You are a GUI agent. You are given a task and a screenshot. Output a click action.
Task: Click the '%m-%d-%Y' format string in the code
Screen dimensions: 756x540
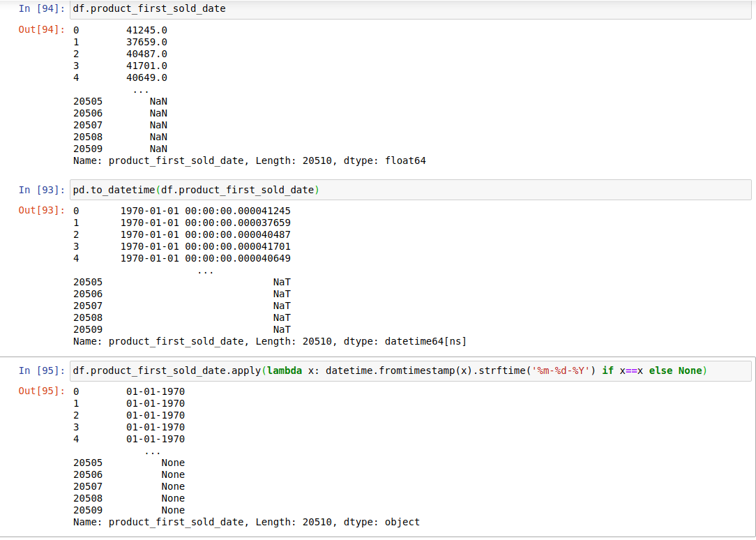(x=561, y=370)
